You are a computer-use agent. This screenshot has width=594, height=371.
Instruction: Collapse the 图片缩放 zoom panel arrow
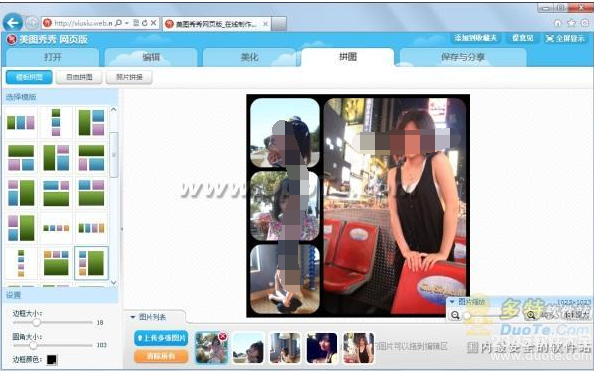tap(452, 302)
